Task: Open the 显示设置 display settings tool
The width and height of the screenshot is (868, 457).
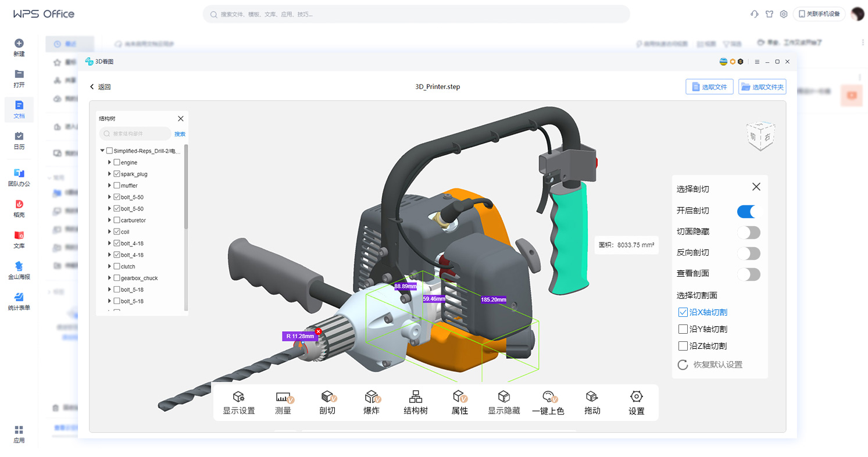Action: (238, 402)
